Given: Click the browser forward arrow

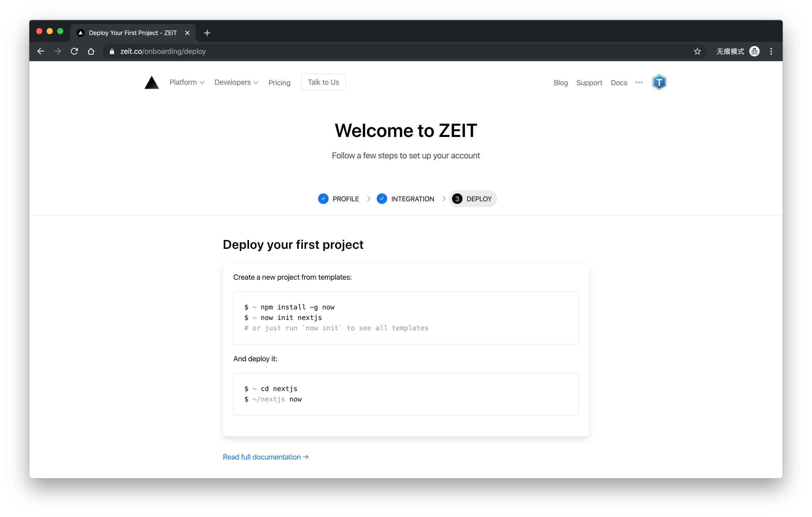Looking at the screenshot, I should tap(58, 51).
